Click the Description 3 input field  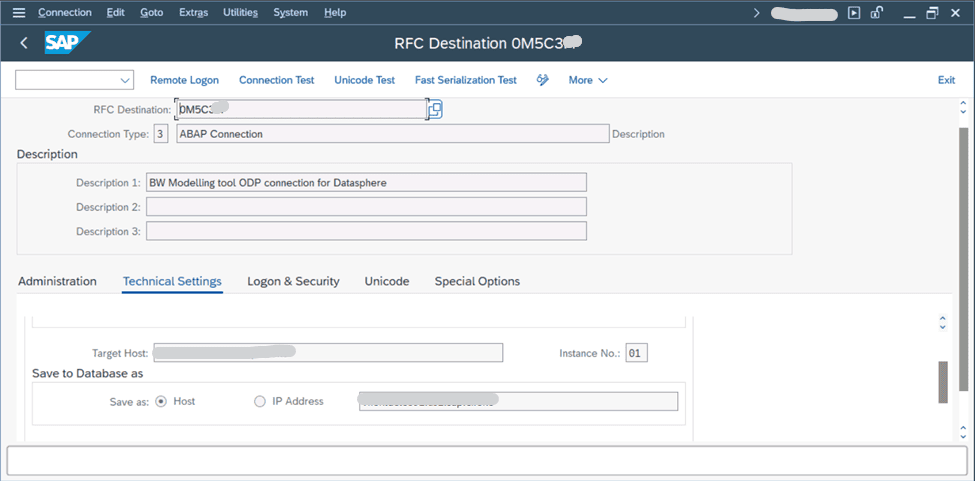coord(366,231)
